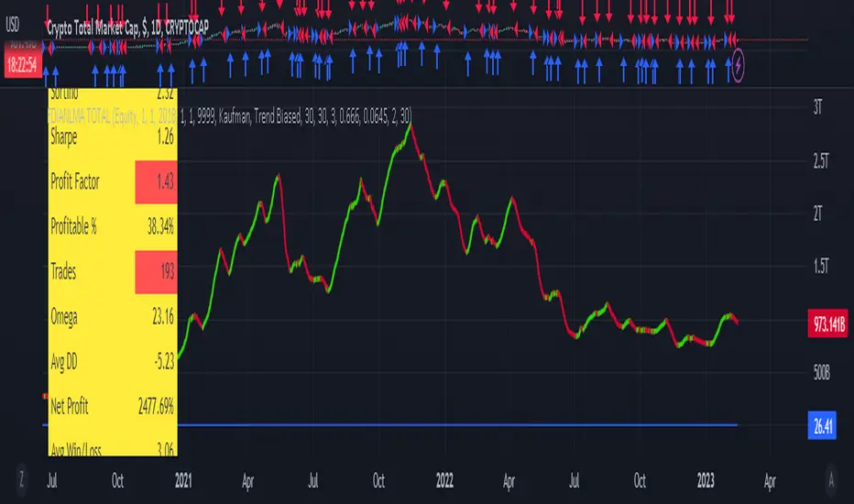The height and width of the screenshot is (504, 854).
Task: Click the Omega 23.16 row
Action: [x=113, y=316]
